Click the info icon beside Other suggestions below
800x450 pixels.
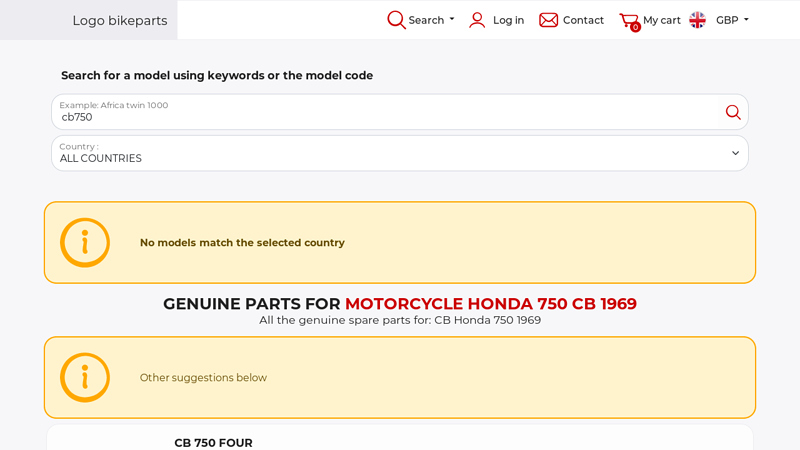(x=85, y=378)
